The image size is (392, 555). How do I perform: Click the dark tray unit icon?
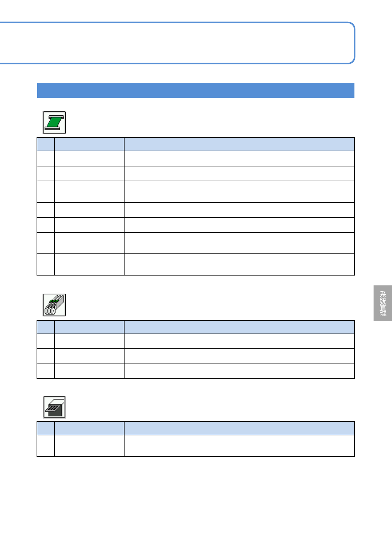click(54, 407)
